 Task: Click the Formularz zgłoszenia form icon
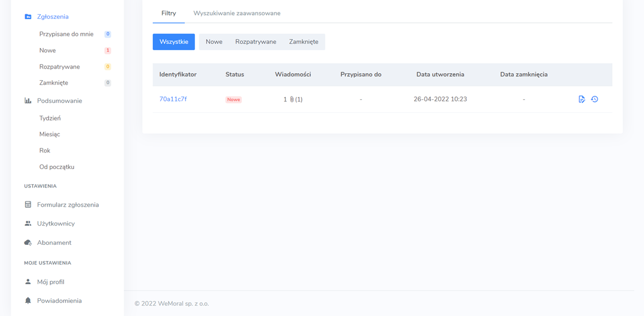[x=28, y=205]
